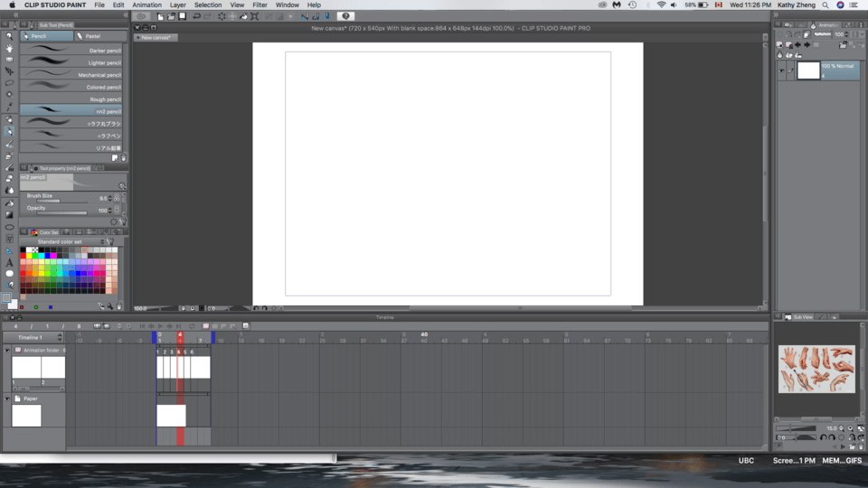Toggle visibility of Paper track in timeline

pos(7,399)
